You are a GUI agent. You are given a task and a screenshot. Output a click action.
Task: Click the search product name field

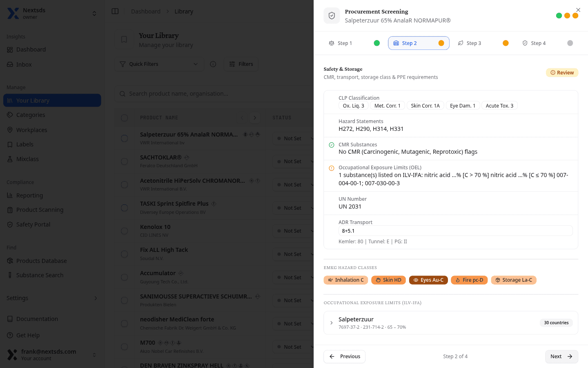pos(214,94)
